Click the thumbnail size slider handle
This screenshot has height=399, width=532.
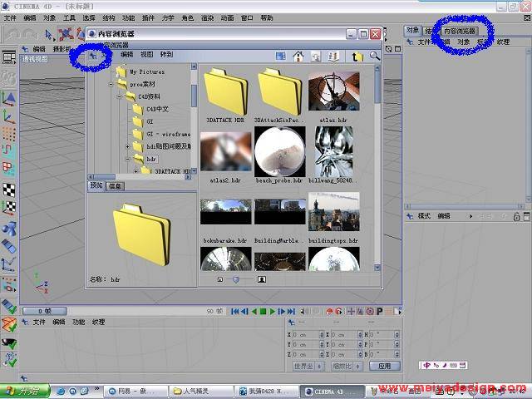[236, 279]
